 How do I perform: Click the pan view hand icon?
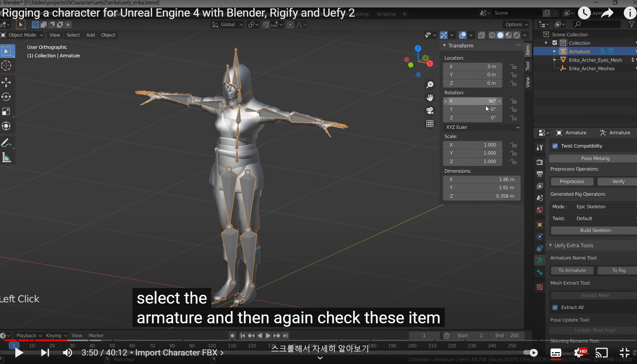coord(430,98)
